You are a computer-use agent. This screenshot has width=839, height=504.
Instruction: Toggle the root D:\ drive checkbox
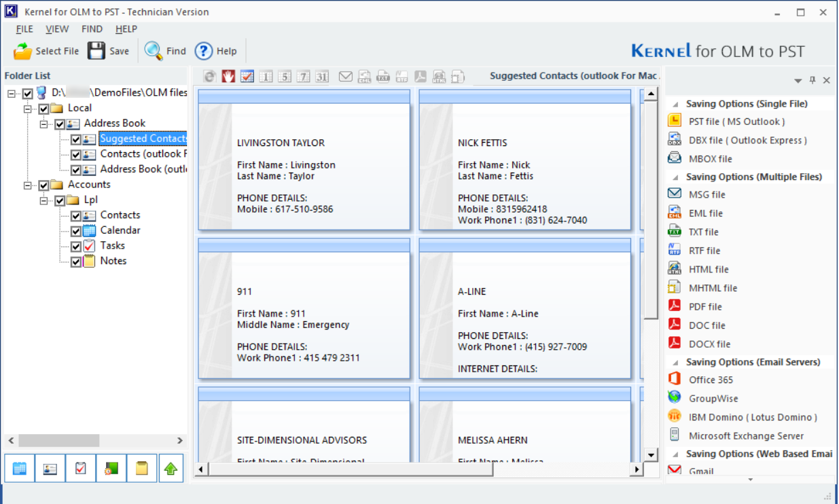27,93
